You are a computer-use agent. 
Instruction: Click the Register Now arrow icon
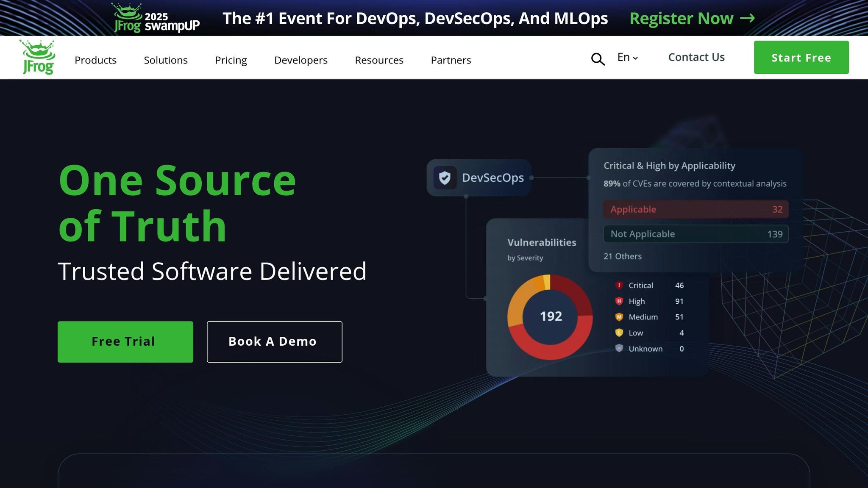[x=747, y=18]
